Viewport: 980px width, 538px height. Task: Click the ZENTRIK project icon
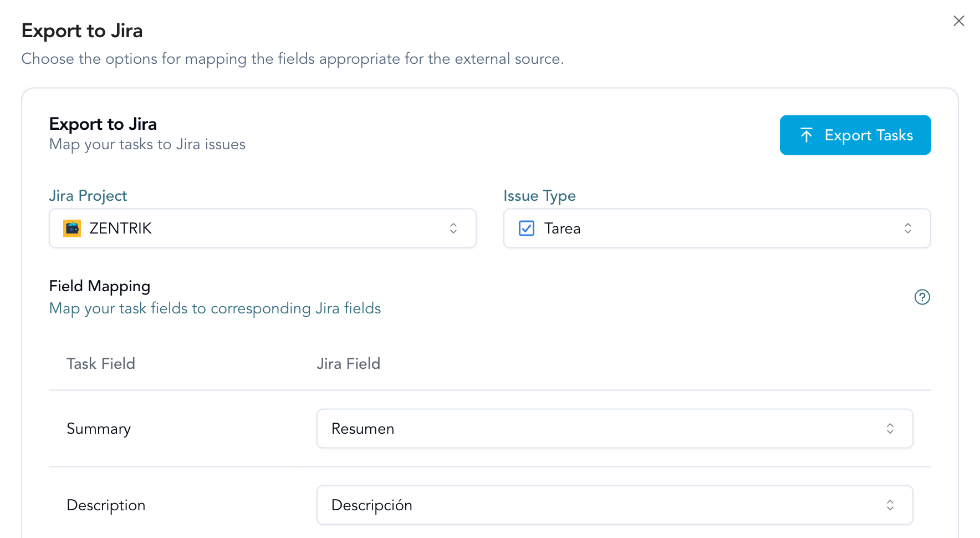tap(72, 228)
